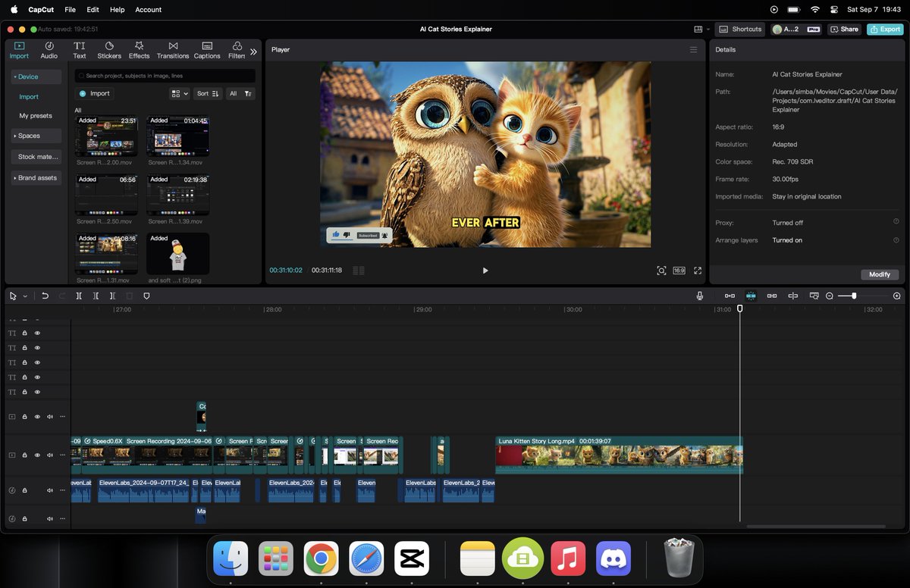
Task: Toggle main track magnet in timeline toolbar
Action: coord(730,296)
